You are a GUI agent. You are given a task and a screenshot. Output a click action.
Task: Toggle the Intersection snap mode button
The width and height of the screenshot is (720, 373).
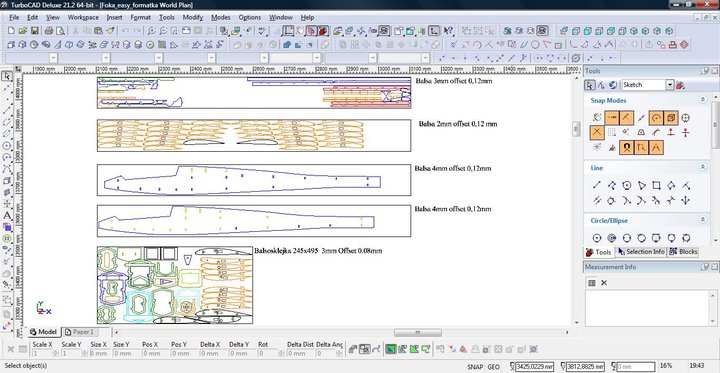pos(596,133)
